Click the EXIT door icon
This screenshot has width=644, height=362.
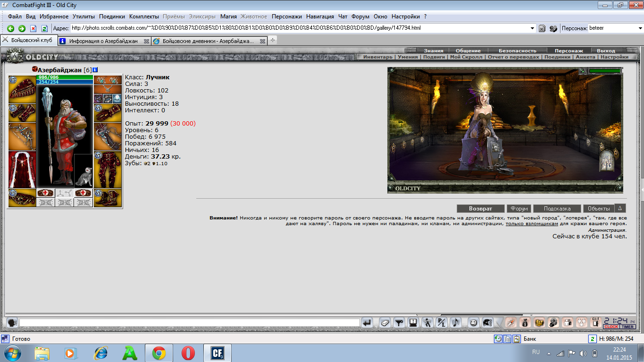tap(596, 323)
